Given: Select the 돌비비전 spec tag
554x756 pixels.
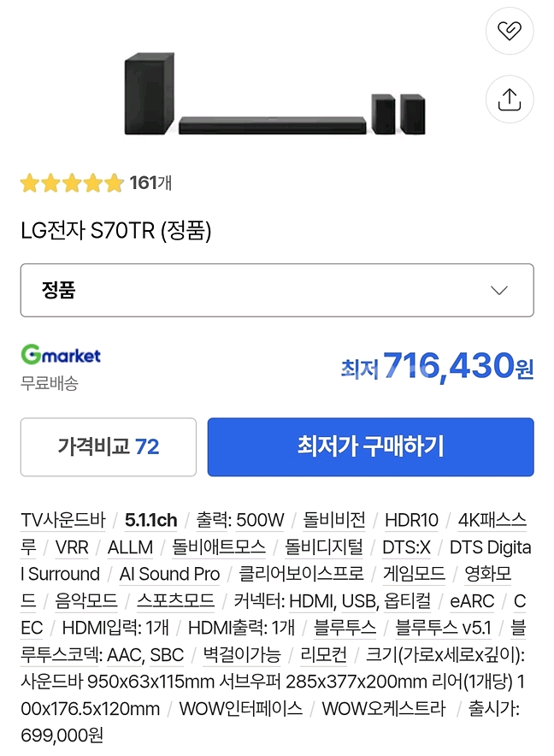Looking at the screenshot, I should [x=334, y=520].
